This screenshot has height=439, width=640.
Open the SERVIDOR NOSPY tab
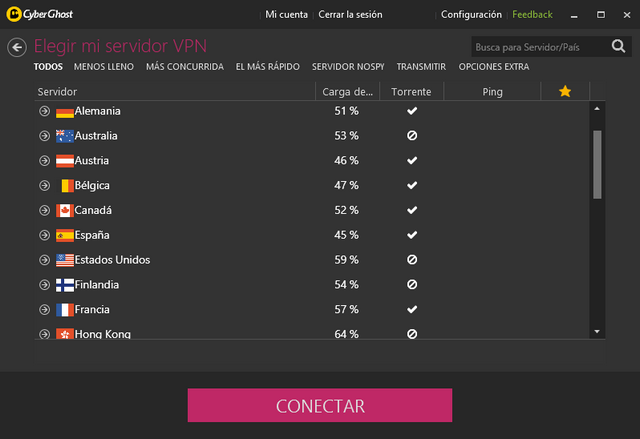pos(348,67)
